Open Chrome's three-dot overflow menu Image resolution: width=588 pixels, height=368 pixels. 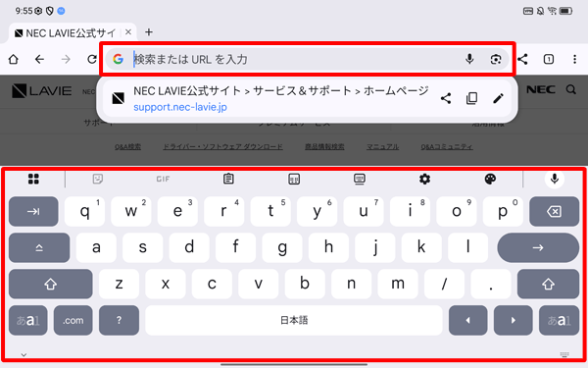[574, 59]
